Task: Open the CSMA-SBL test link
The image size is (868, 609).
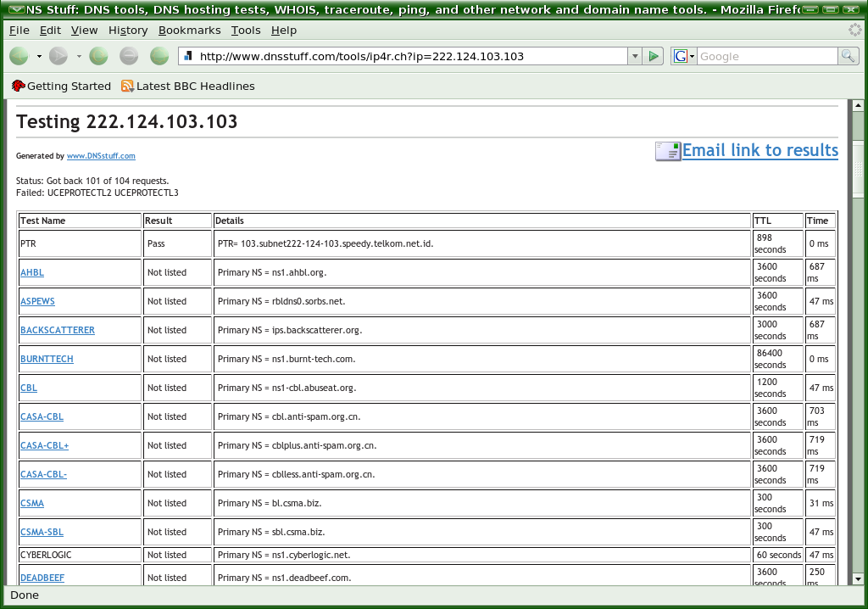Action: click(42, 532)
